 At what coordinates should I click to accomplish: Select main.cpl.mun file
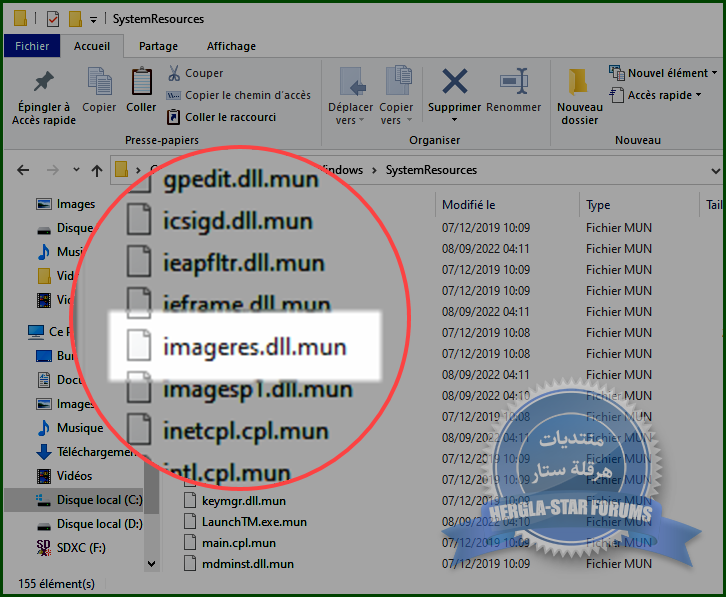click(x=239, y=543)
